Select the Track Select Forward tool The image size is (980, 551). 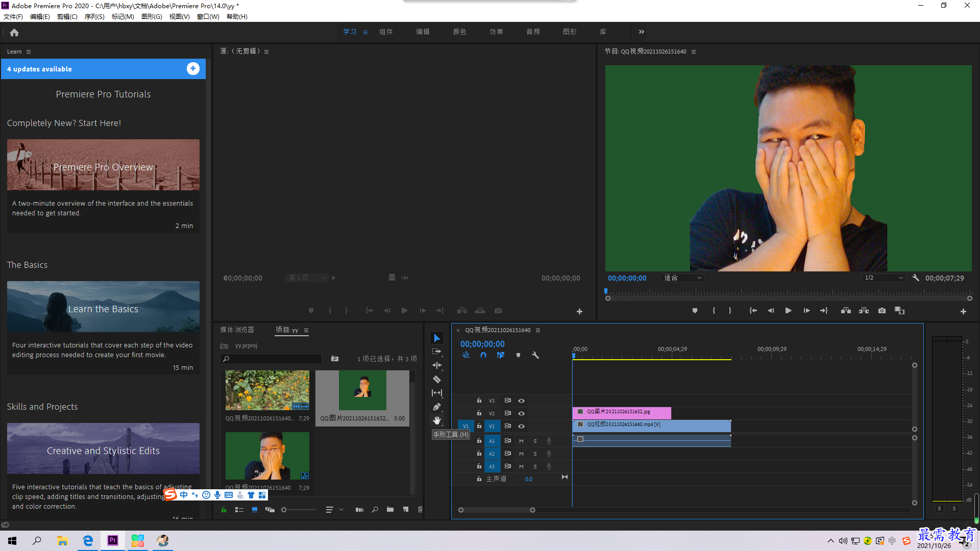[x=437, y=352]
